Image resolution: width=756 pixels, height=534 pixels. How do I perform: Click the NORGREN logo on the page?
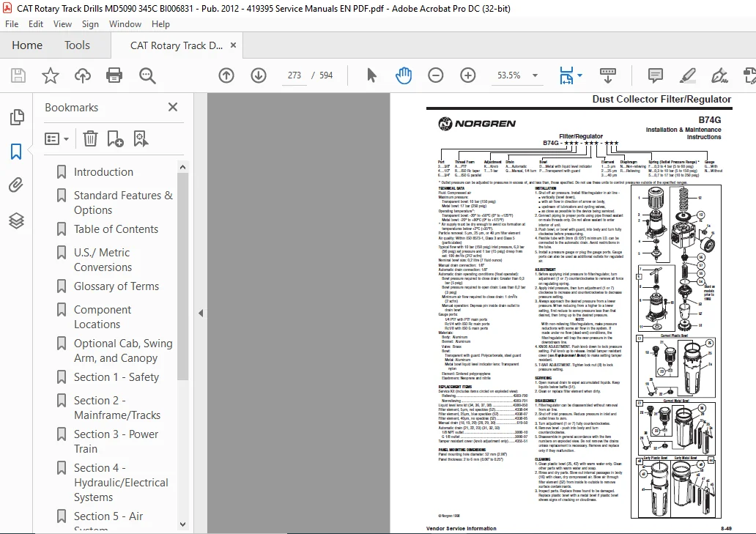(477, 124)
